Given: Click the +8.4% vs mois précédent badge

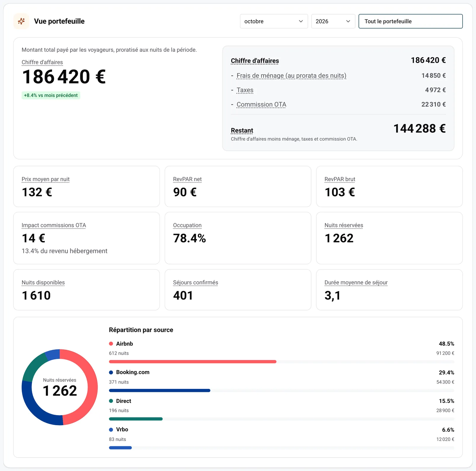Looking at the screenshot, I should coord(51,95).
